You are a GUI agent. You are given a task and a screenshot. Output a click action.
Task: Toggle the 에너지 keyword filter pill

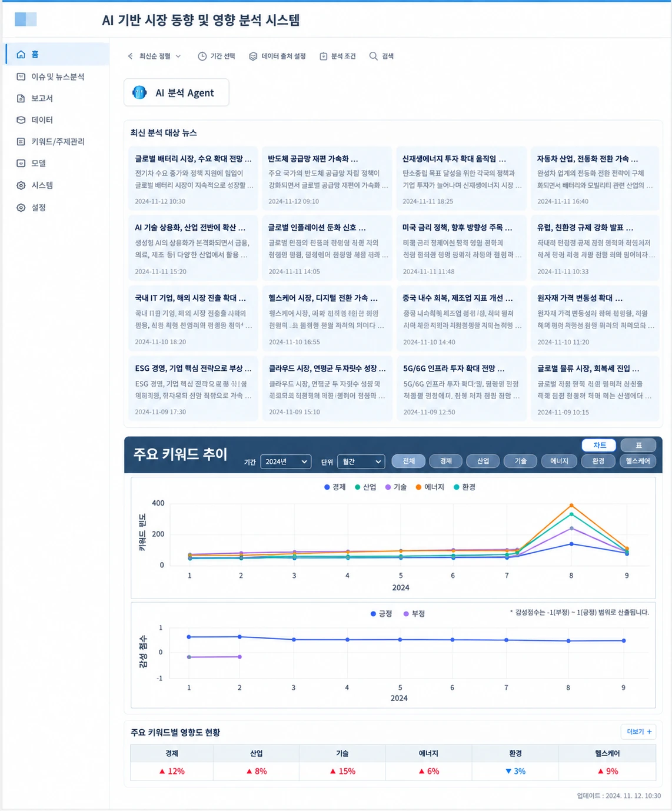pos(559,461)
